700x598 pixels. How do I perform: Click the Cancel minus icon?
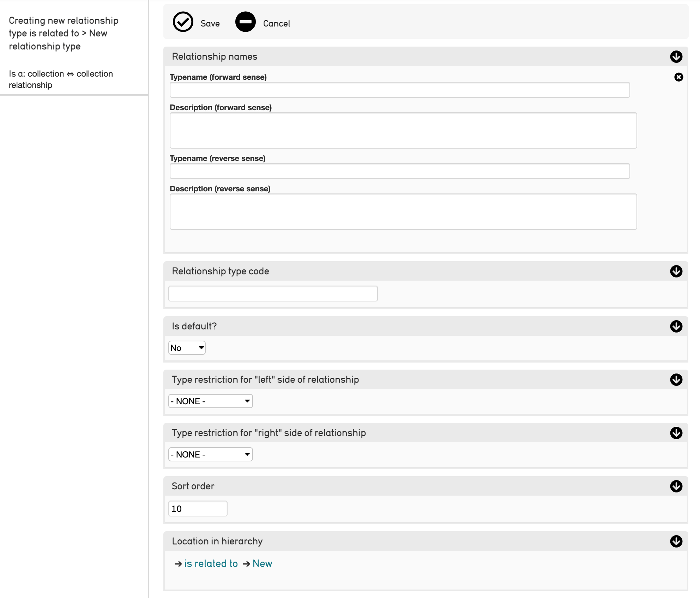pos(245,22)
